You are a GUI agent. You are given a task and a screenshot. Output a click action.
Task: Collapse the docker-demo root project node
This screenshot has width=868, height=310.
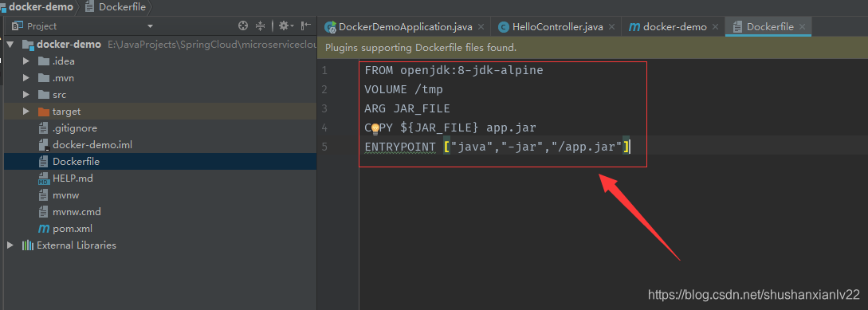pyautogui.click(x=10, y=45)
